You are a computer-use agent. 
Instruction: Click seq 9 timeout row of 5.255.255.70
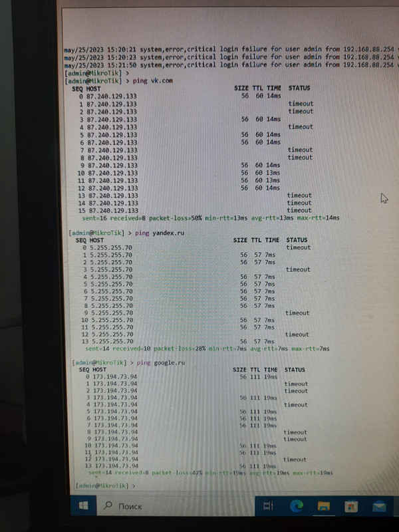pyautogui.click(x=197, y=313)
